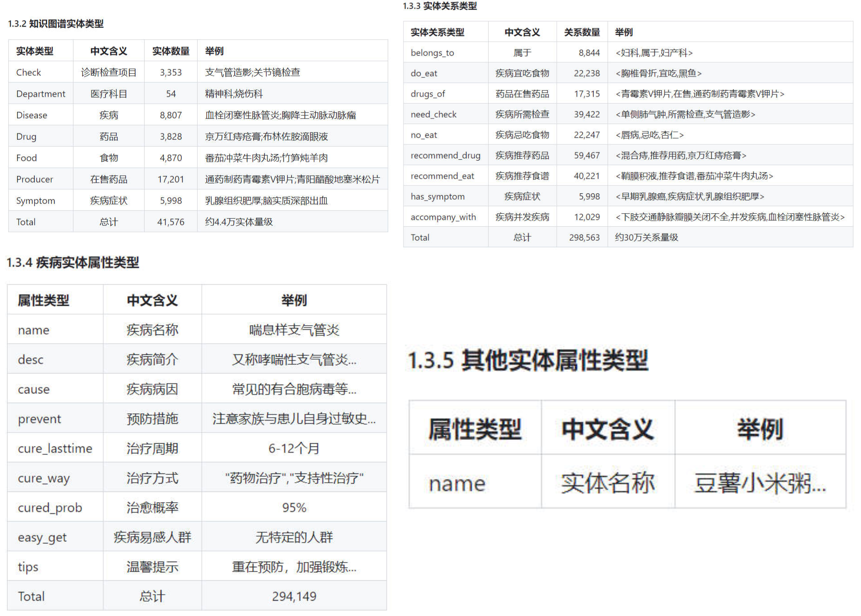Click the 'Department' entity type cell

pyautogui.click(x=41, y=94)
